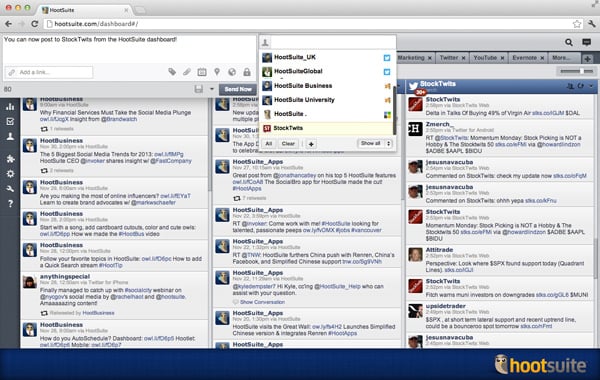The height and width of the screenshot is (380, 600).
Task: Open the Chrome wrench menu
Action: (592, 24)
